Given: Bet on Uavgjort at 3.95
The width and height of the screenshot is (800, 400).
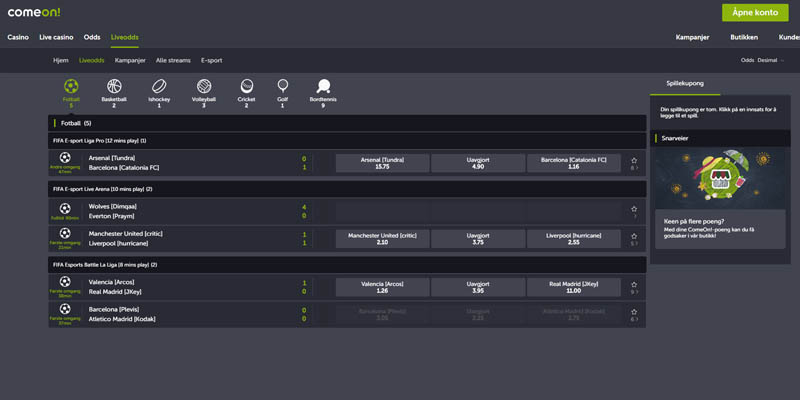Looking at the screenshot, I should click(x=478, y=287).
